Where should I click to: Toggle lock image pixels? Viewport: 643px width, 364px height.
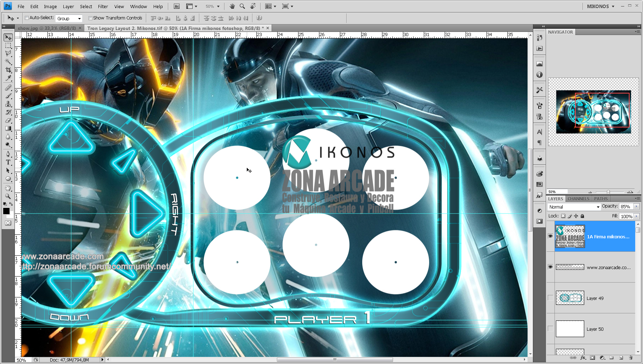click(570, 216)
